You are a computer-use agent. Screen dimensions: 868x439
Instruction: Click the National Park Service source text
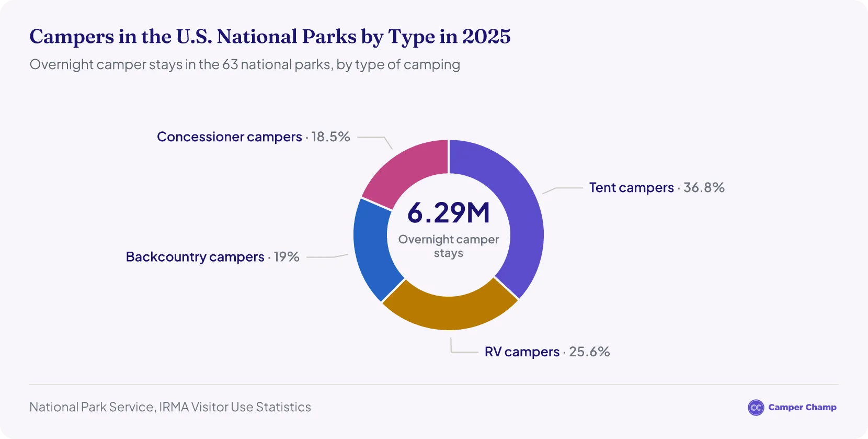point(170,407)
